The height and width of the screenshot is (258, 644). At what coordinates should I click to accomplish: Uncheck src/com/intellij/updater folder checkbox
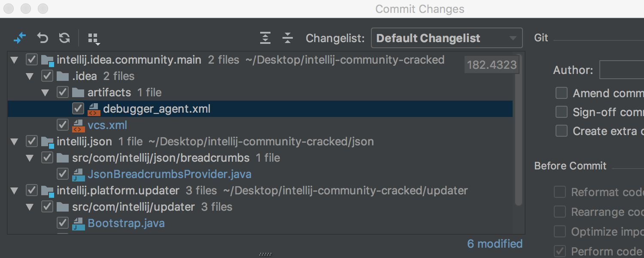(47, 207)
